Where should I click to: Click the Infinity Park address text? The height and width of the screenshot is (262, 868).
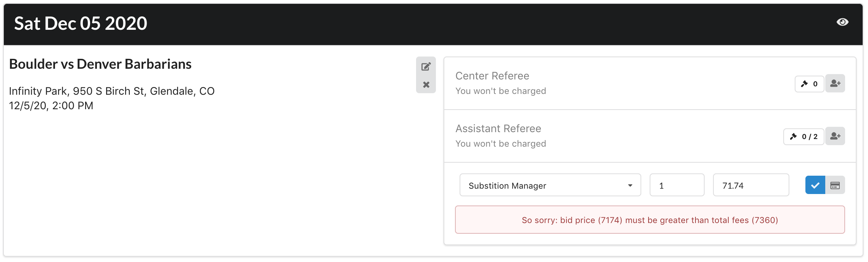coord(111,91)
